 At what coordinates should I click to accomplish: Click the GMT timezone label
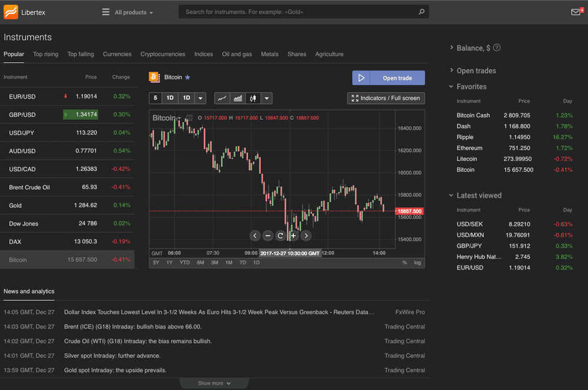click(157, 253)
